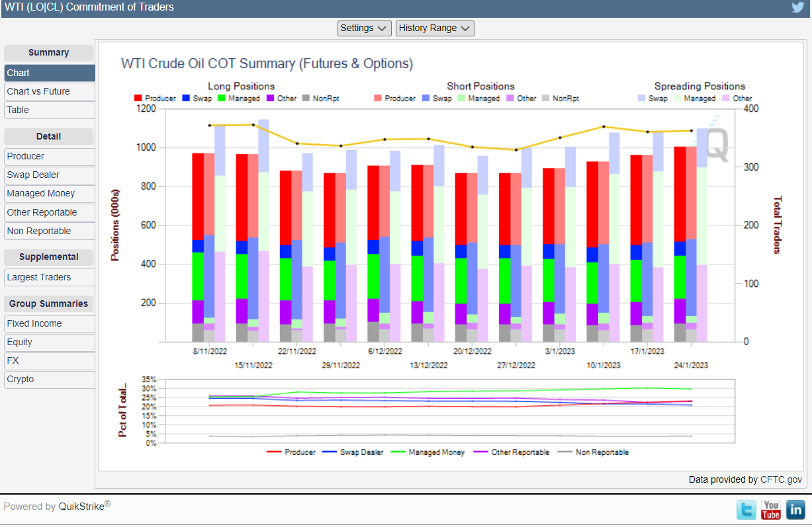This screenshot has height=527, width=812.
Task: Click the Twitter bird icon in header
Action: [x=797, y=7]
